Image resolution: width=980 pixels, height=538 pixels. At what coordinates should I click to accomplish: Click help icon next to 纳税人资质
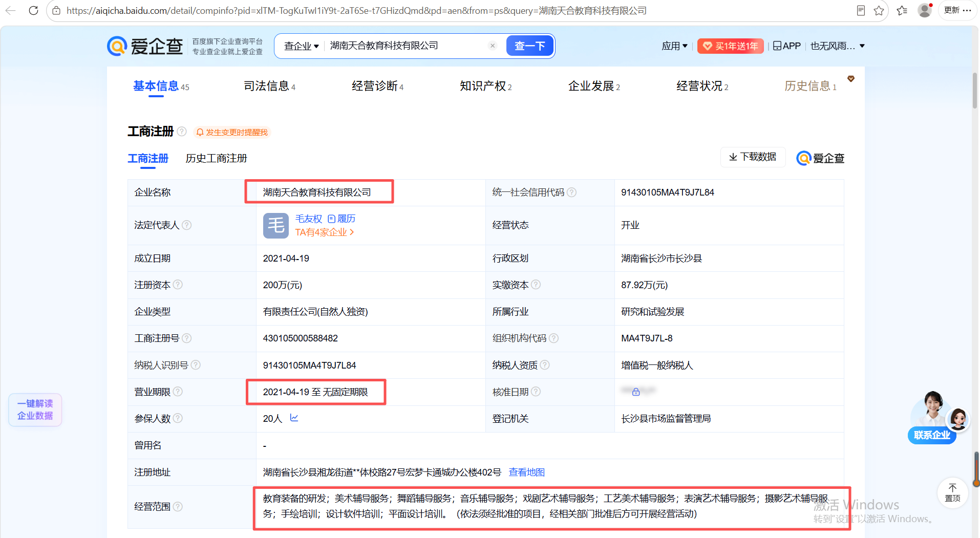pos(545,365)
